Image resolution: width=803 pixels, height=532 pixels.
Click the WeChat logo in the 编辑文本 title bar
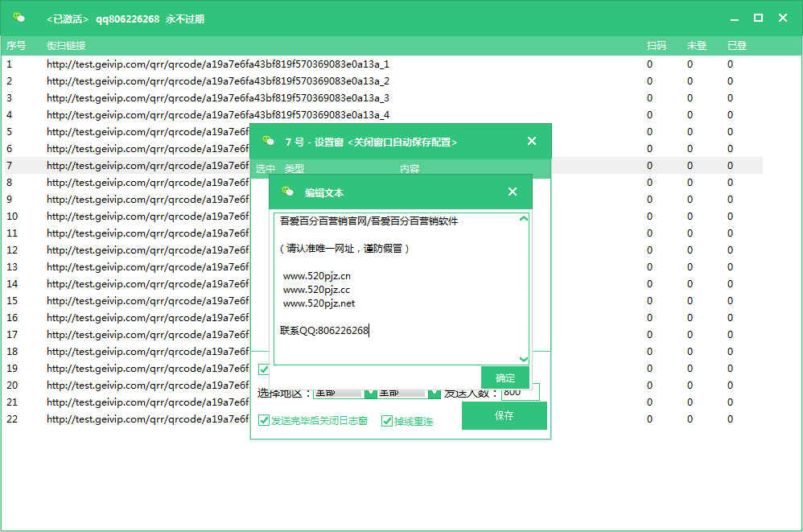pos(287,192)
